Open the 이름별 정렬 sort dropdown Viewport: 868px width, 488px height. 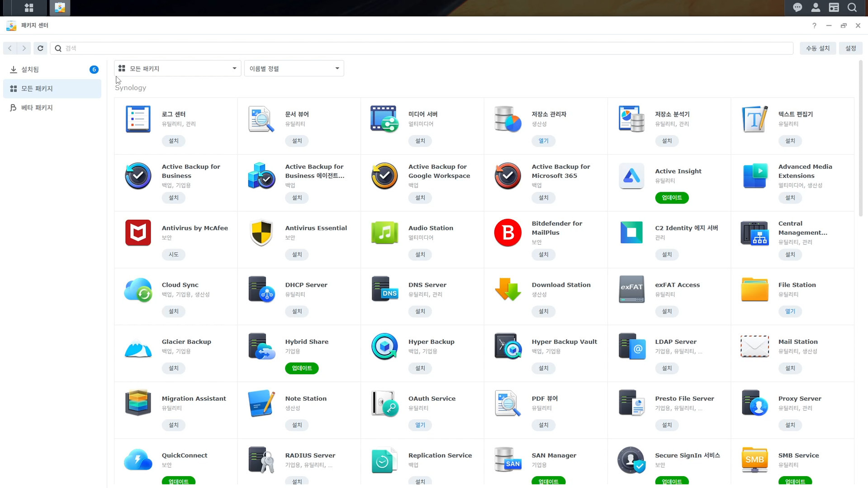[x=294, y=68]
